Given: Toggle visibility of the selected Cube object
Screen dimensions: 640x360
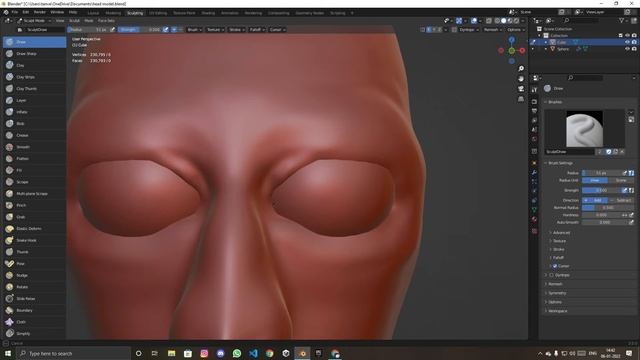Looking at the screenshot, I should (x=627, y=42).
